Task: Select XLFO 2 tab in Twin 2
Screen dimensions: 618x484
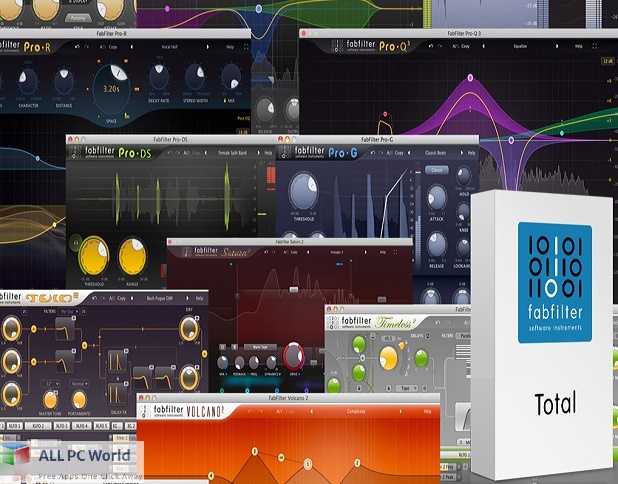Action: tap(37, 426)
